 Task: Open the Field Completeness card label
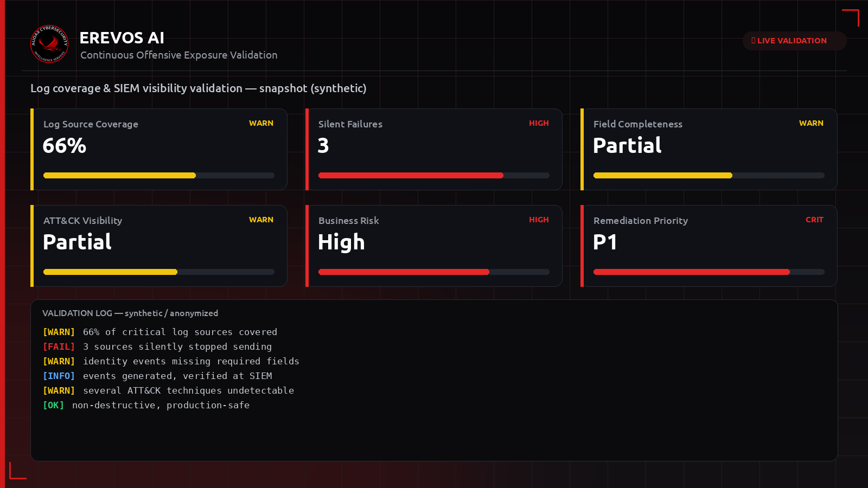(x=638, y=124)
